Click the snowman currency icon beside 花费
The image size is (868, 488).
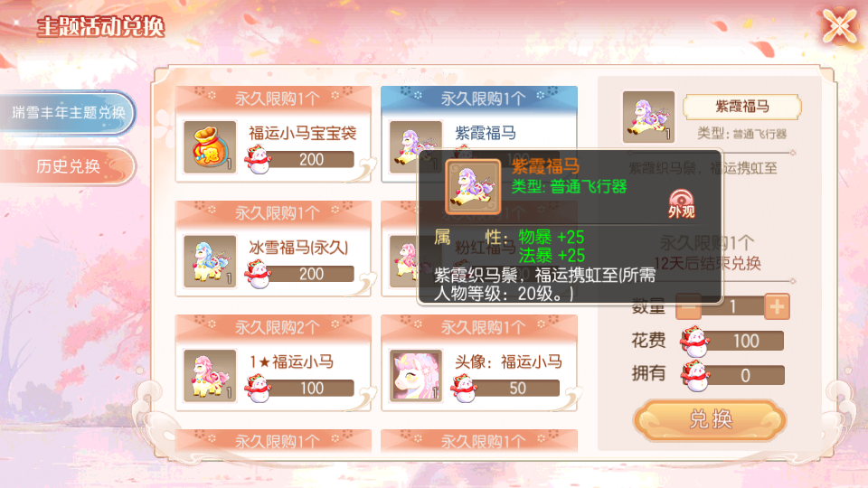pos(695,342)
